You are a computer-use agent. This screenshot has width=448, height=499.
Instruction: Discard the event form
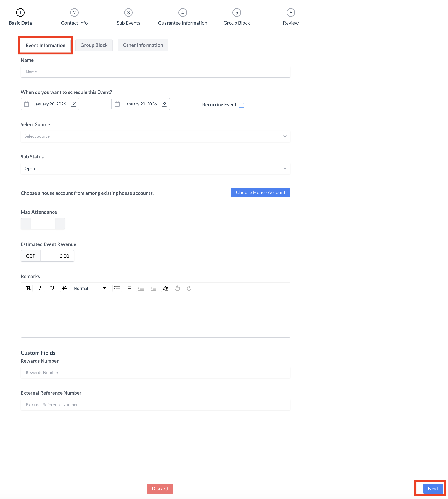point(160,488)
